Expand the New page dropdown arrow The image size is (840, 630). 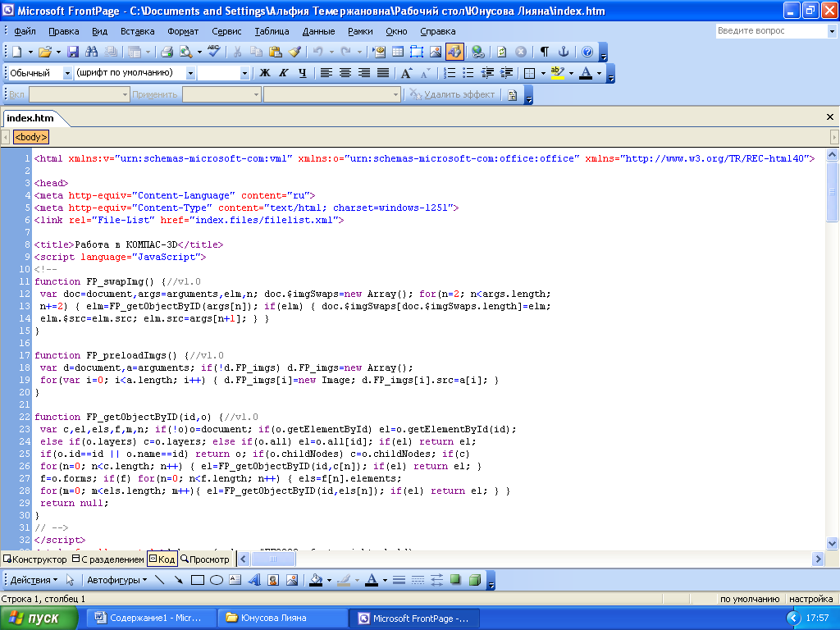[30, 52]
